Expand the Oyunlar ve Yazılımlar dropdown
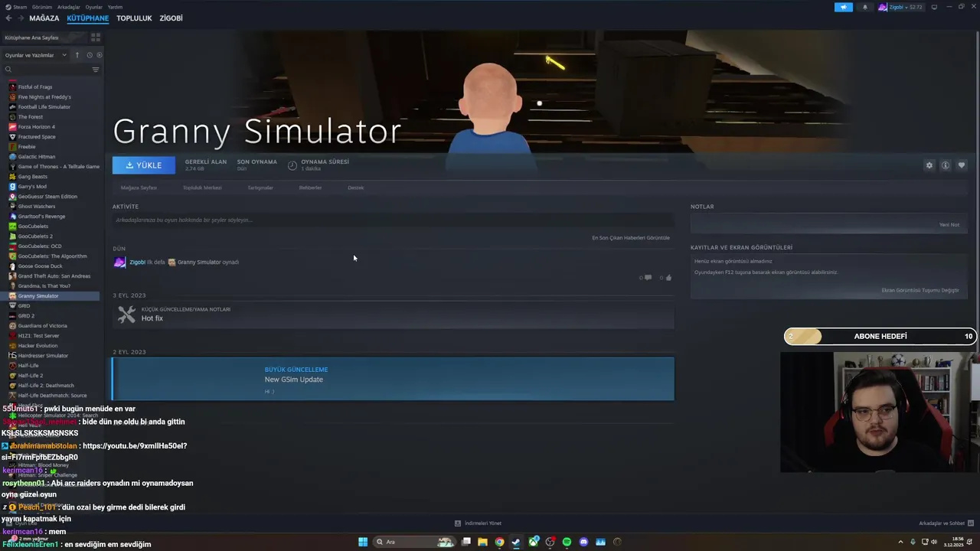Screen dimensions: 980x551 click(x=35, y=55)
